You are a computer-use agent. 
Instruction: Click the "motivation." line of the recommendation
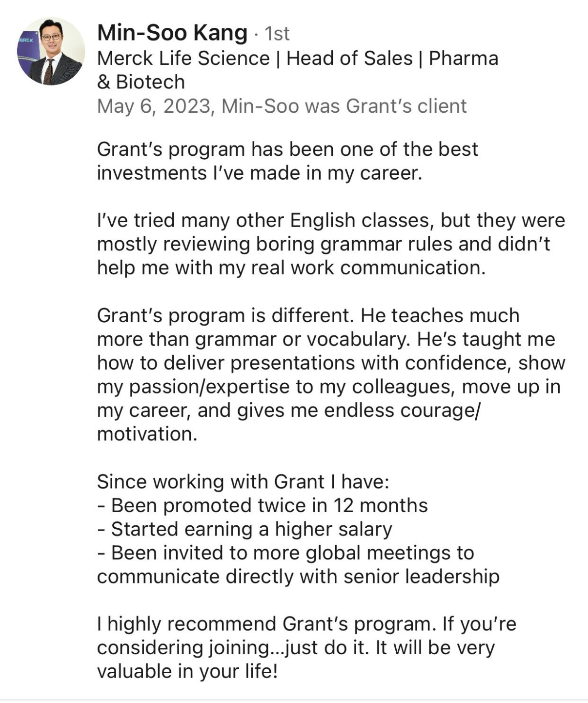click(x=147, y=434)
